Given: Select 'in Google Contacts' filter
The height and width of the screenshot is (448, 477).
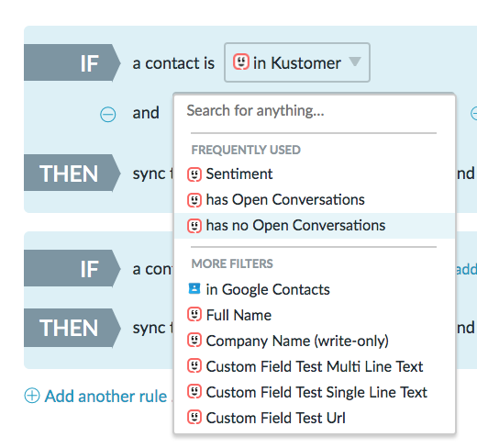Looking at the screenshot, I should point(314,289).
